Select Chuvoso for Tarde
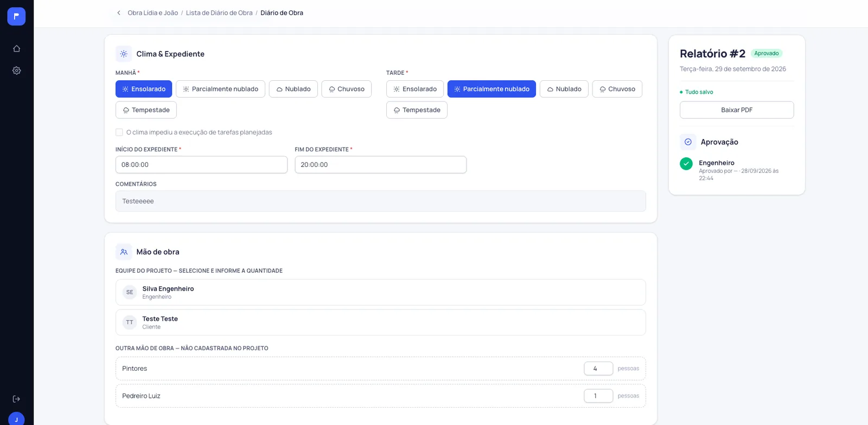 tap(617, 89)
